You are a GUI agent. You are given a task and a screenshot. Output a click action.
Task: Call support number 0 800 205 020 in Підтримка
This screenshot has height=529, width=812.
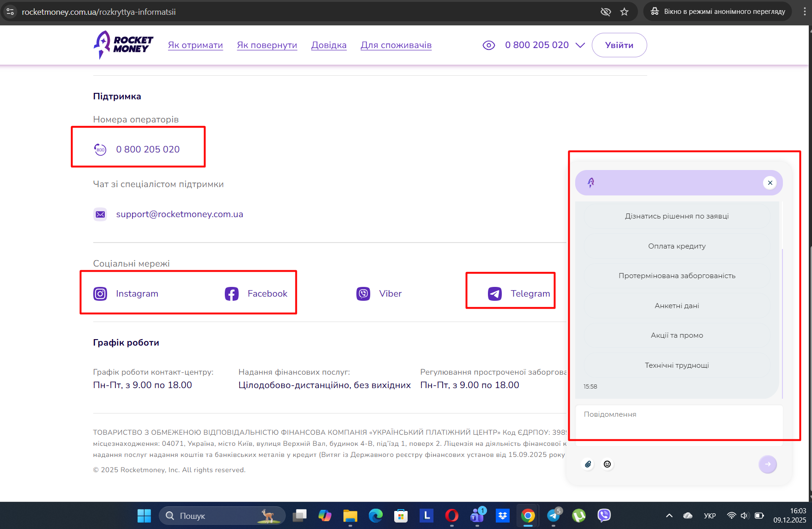(148, 149)
